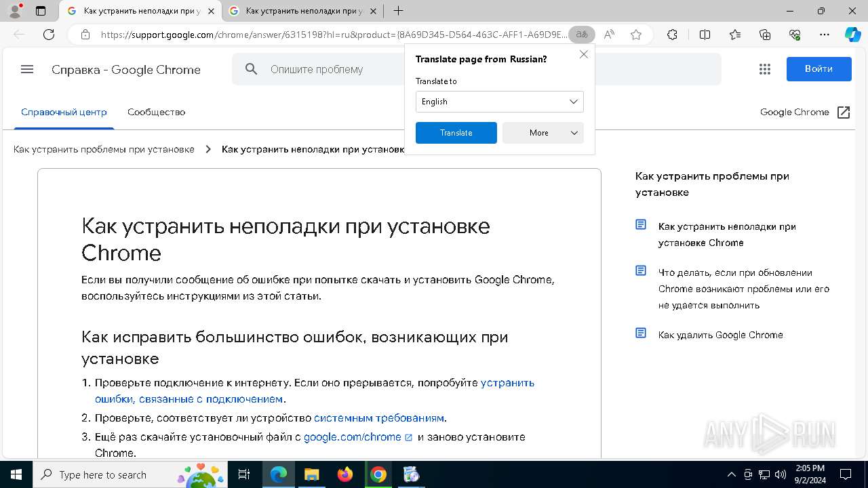Viewport: 868px width, 488px height.
Task: Open Microsoft Edge from the taskbar
Action: (x=279, y=474)
